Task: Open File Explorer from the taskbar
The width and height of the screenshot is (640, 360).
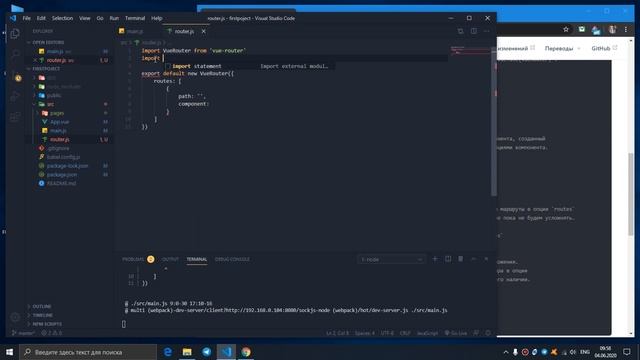Action: (x=187, y=352)
